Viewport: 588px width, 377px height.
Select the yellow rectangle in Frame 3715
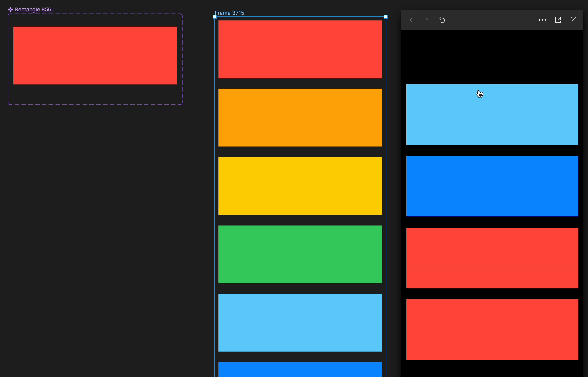[x=300, y=186]
